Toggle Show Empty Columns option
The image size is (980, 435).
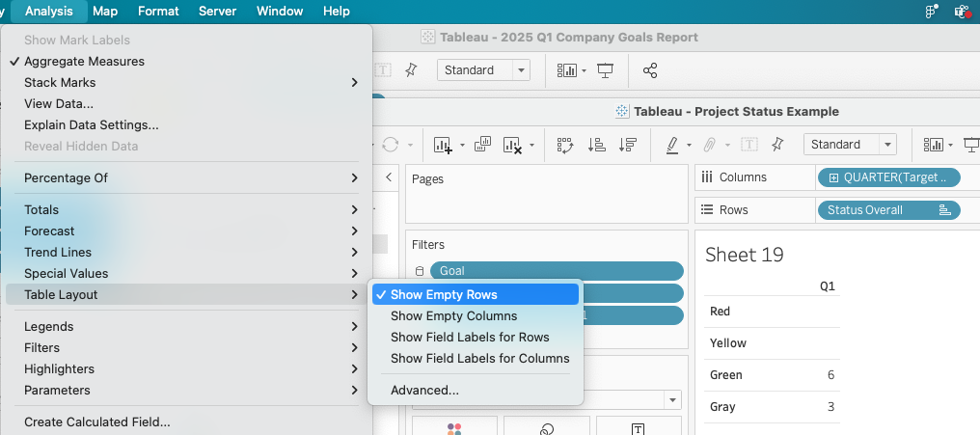476,316
